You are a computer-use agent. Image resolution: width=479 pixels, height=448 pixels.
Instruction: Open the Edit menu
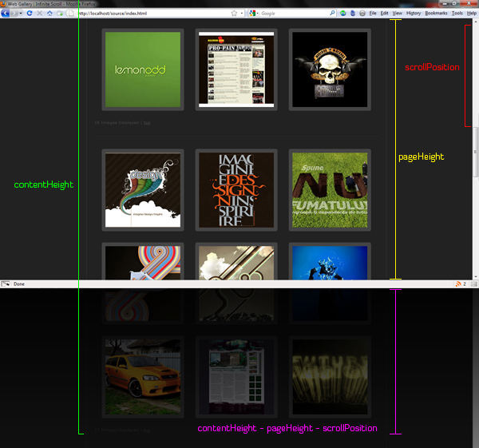384,13
